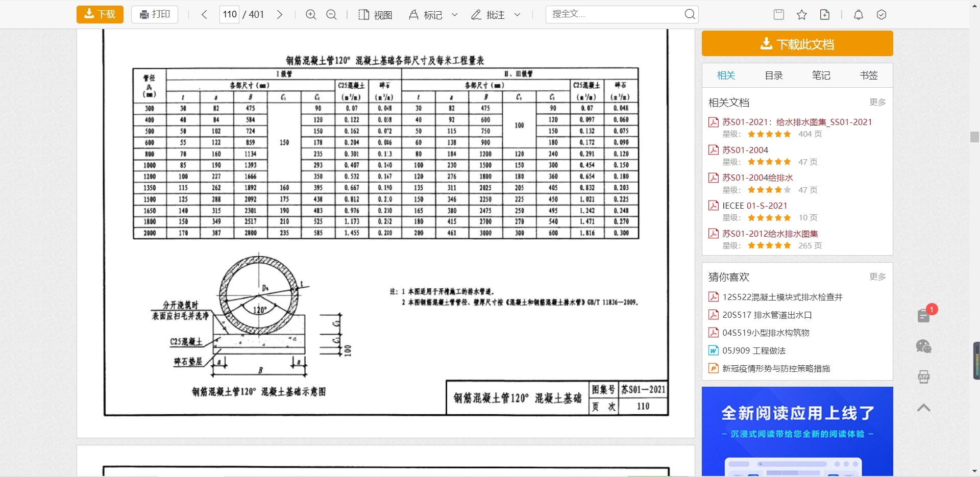Open the IECEE 01-S-2021 document link
The height and width of the screenshot is (477, 980).
click(x=755, y=206)
